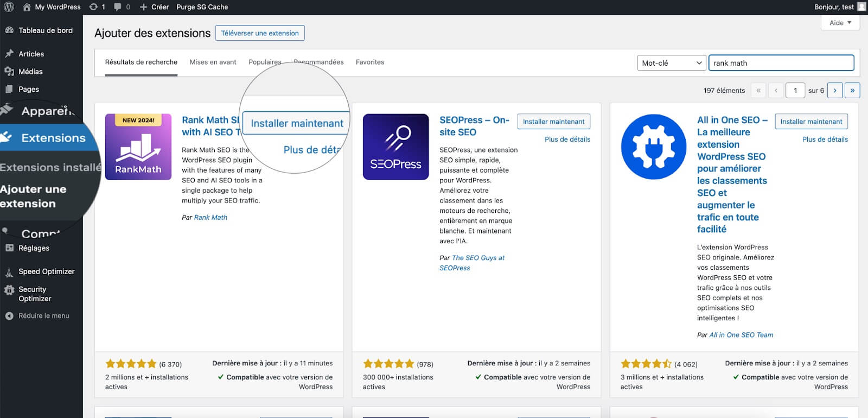Screen dimensions: 868x418
Task: Open All in One SEO title link
Action: coord(732,174)
